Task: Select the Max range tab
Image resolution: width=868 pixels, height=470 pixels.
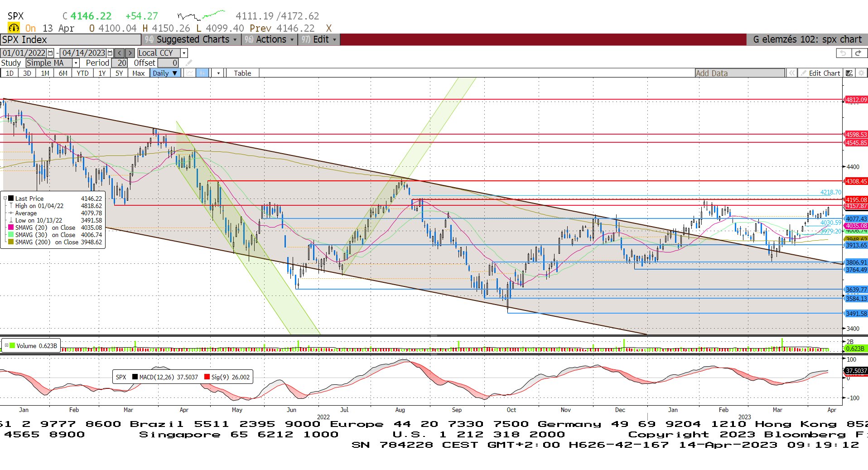Action: (139, 73)
